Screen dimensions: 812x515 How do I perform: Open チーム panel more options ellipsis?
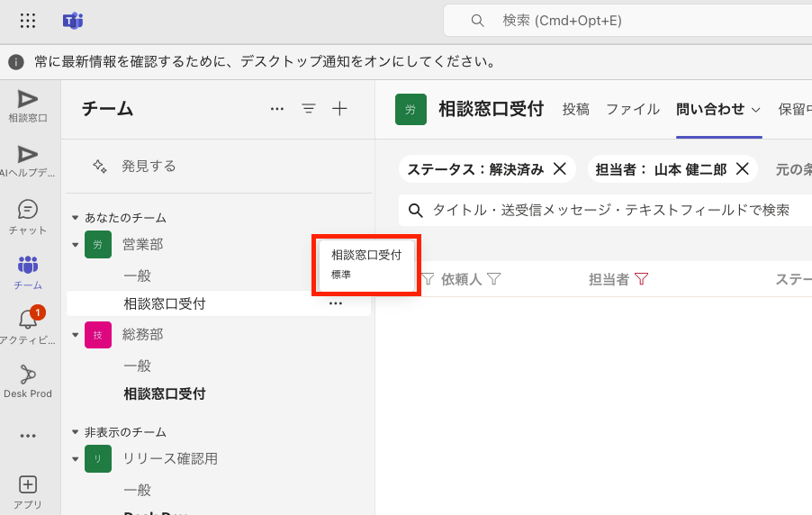(x=277, y=109)
